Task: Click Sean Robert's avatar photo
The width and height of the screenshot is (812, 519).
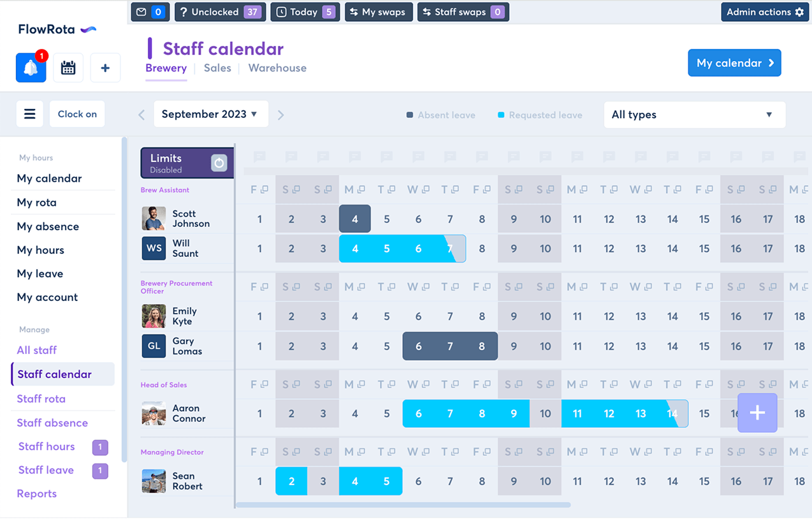Action: tap(154, 481)
